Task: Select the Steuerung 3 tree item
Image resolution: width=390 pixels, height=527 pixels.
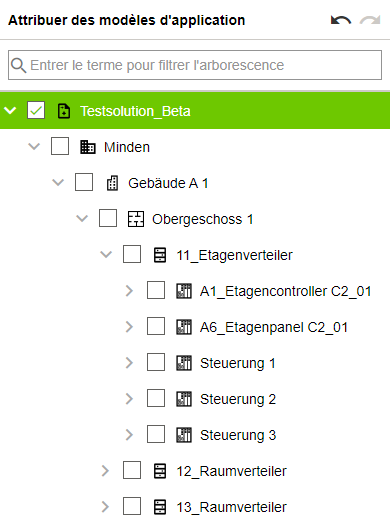Action: pos(238,435)
